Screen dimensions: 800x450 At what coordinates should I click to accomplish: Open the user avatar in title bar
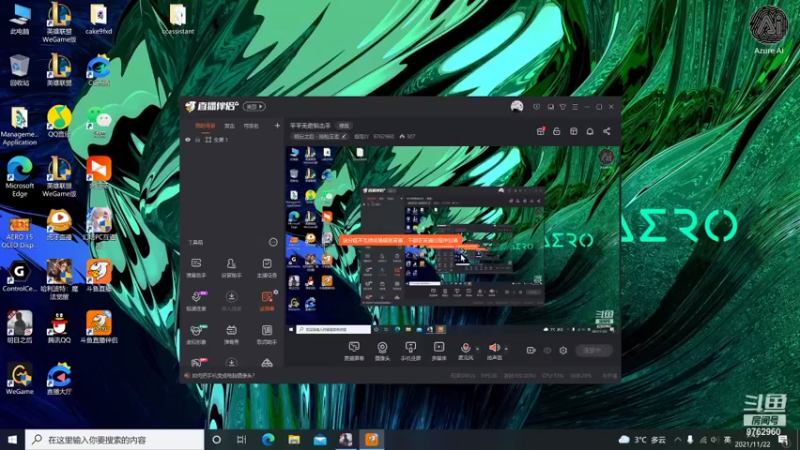[x=517, y=106]
